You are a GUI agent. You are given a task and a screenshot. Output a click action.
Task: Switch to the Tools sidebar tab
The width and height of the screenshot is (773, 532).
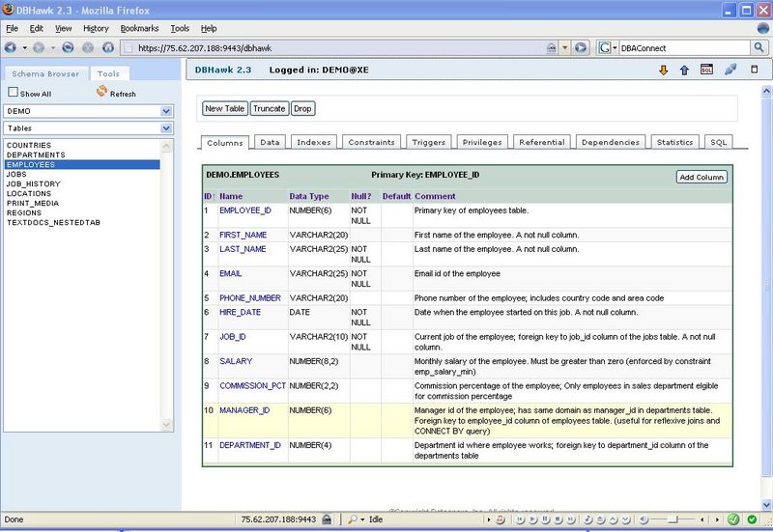click(x=108, y=73)
